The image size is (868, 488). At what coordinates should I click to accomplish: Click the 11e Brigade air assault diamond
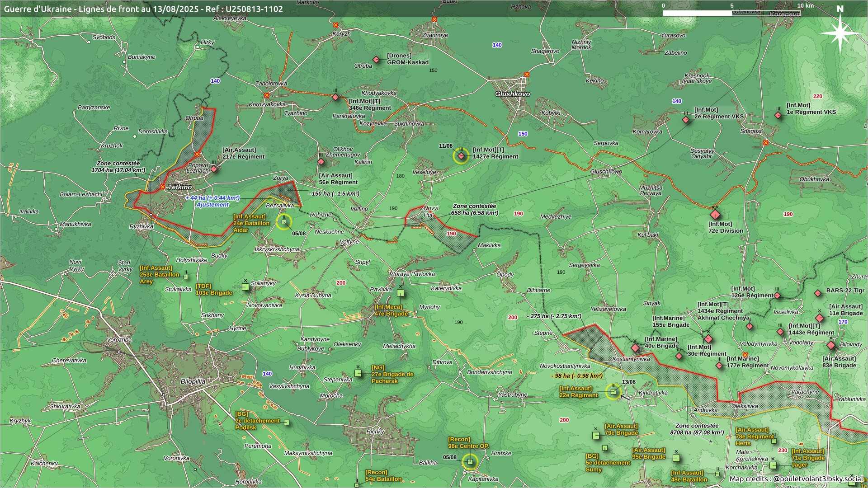(819, 318)
